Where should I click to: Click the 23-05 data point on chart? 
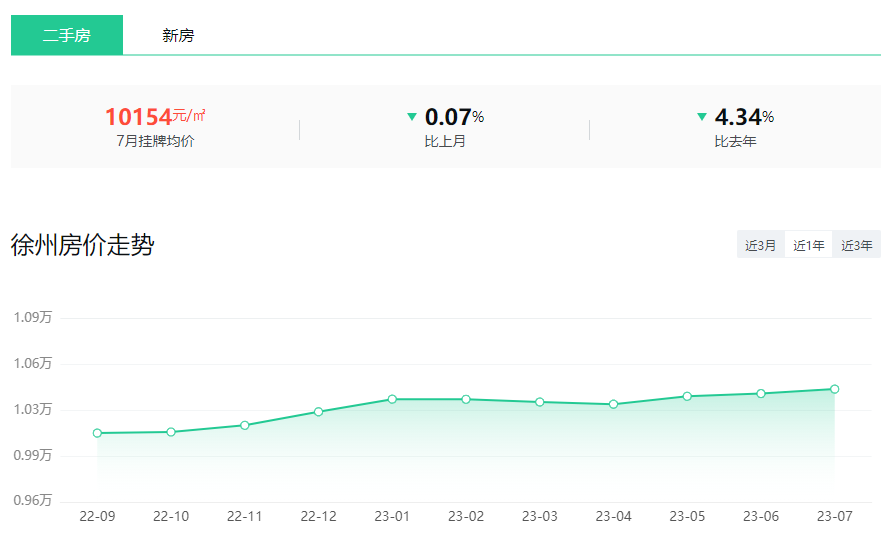(x=687, y=396)
